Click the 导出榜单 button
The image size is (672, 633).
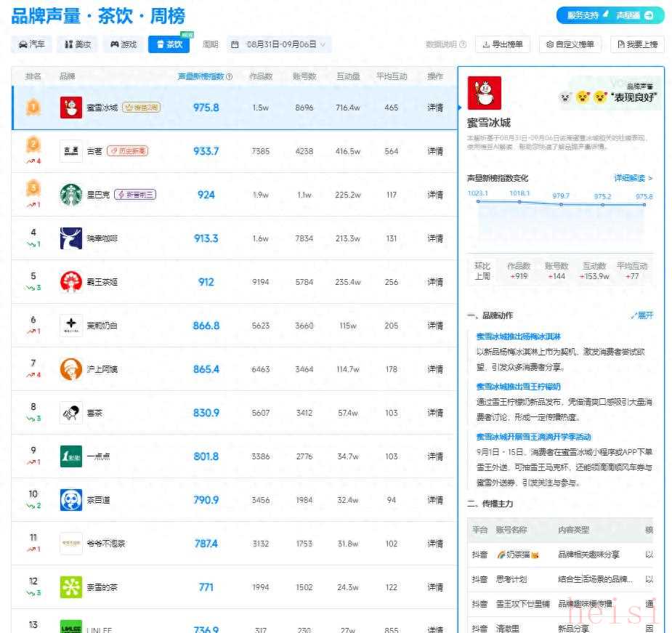pos(503,44)
